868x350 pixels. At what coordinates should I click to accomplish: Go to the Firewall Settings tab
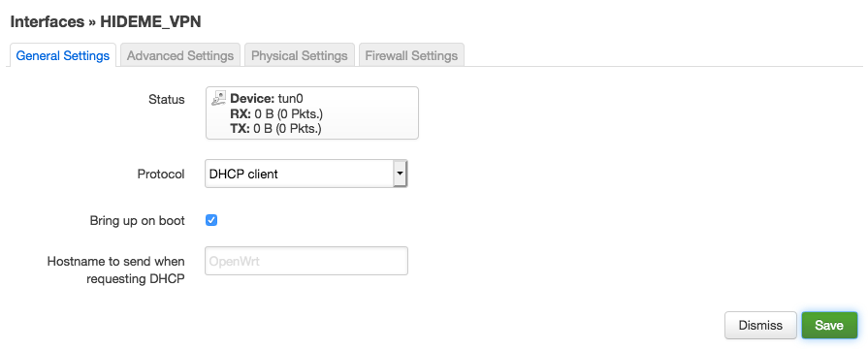(411, 55)
